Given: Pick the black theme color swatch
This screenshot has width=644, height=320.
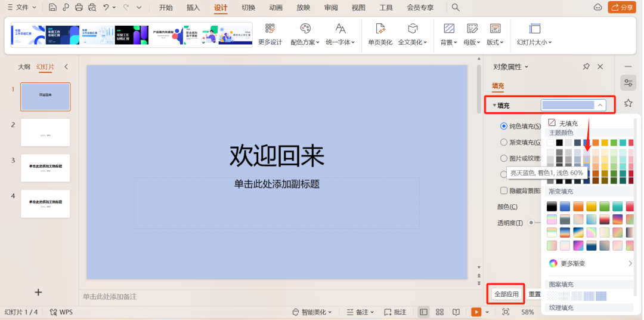Looking at the screenshot, I should (559, 143).
